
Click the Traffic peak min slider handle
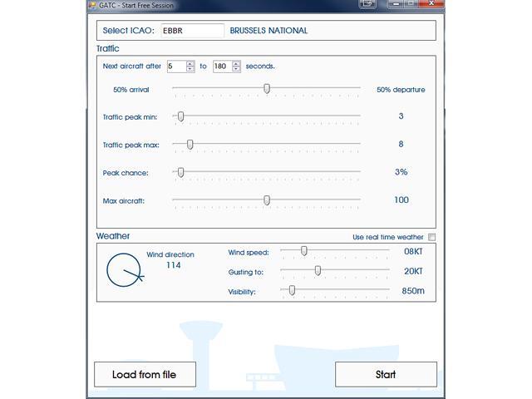[x=180, y=117]
